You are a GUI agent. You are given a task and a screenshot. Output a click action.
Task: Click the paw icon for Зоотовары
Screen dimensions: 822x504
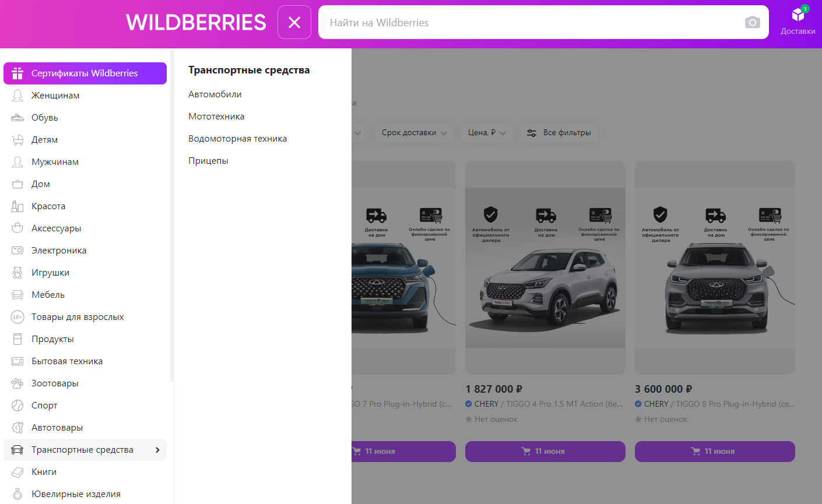[x=17, y=383]
